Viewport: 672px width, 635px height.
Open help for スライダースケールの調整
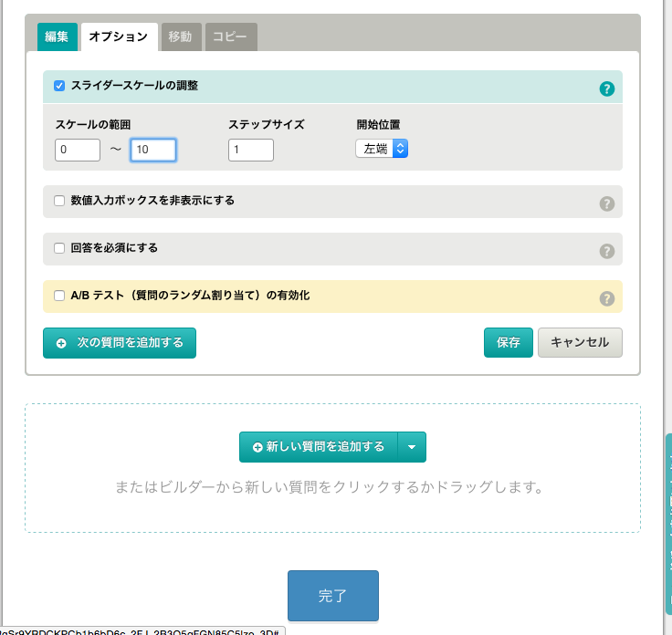[x=607, y=89]
